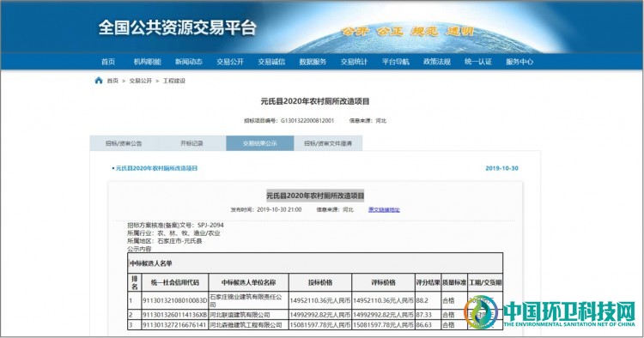Switch to the 开标记录 tab
The width and height of the screenshot is (644, 338).
pyautogui.click(x=191, y=143)
